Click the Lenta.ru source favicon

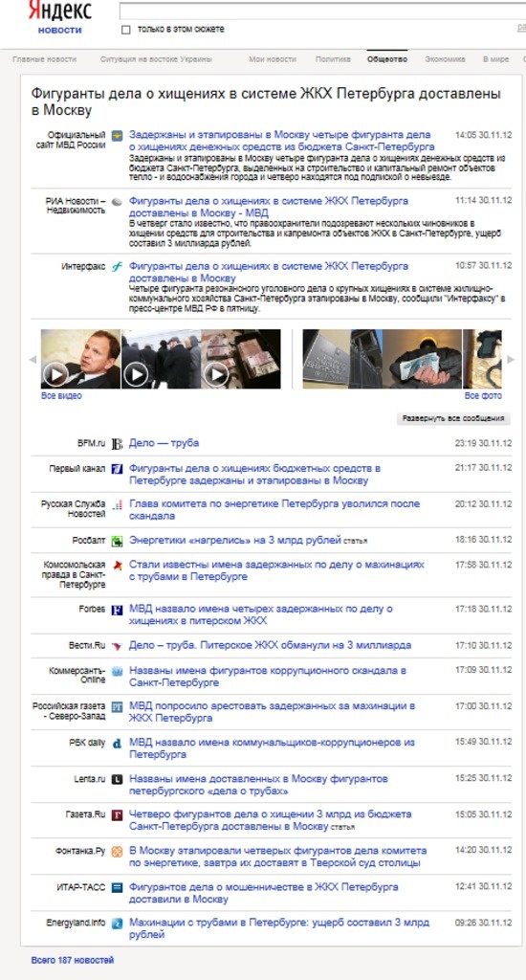coord(117,779)
